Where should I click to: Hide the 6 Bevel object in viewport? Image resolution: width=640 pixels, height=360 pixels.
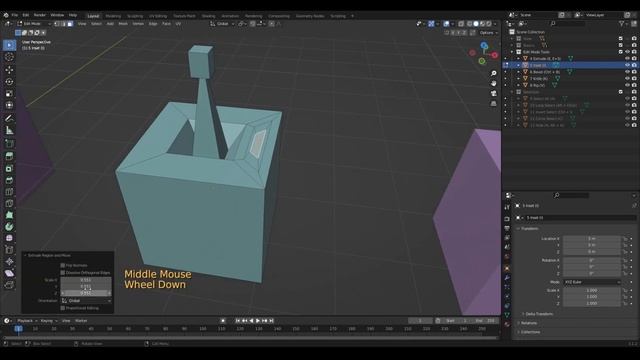pos(627,72)
